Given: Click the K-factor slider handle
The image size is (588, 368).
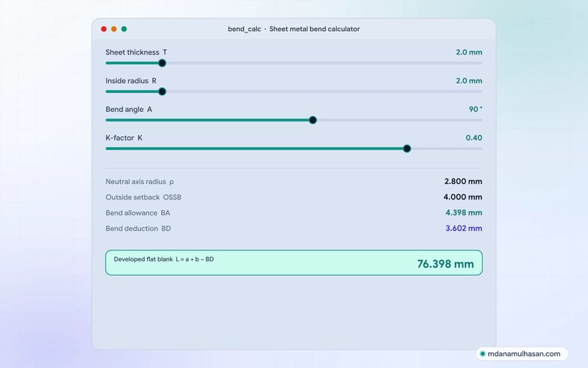Looking at the screenshot, I should (x=407, y=149).
